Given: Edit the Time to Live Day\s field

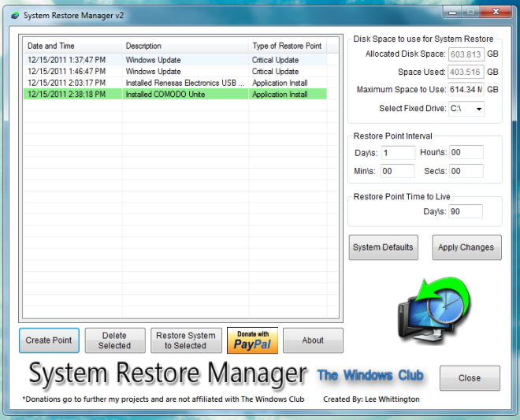Looking at the screenshot, I should (x=466, y=211).
